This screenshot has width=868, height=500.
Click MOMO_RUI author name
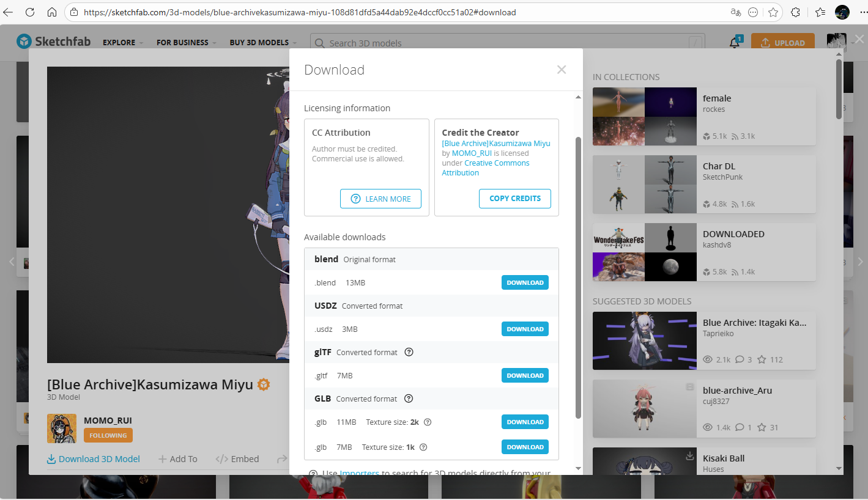click(x=108, y=421)
